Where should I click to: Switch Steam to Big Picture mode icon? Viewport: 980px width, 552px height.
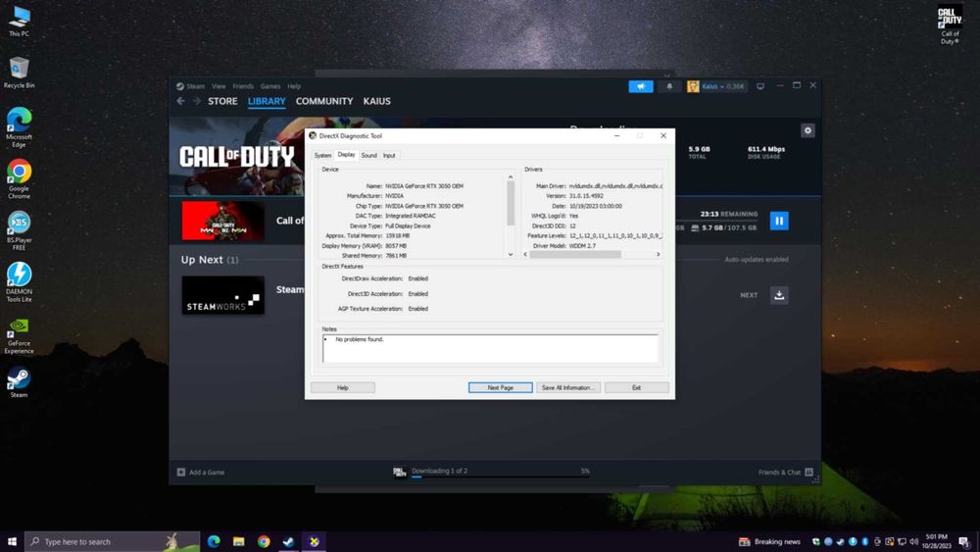tap(760, 86)
